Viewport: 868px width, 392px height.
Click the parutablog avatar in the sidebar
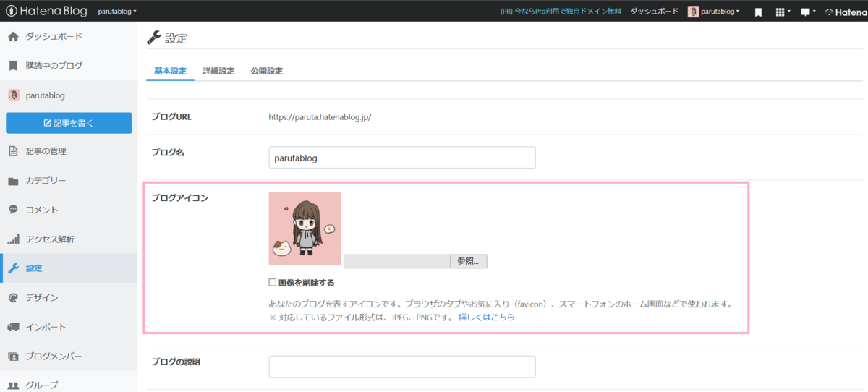tap(13, 95)
